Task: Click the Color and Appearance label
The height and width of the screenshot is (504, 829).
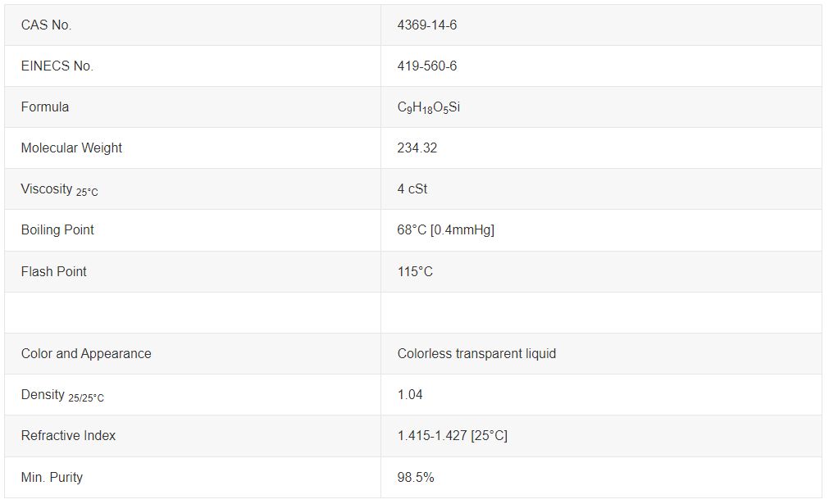Action: pyautogui.click(x=86, y=353)
